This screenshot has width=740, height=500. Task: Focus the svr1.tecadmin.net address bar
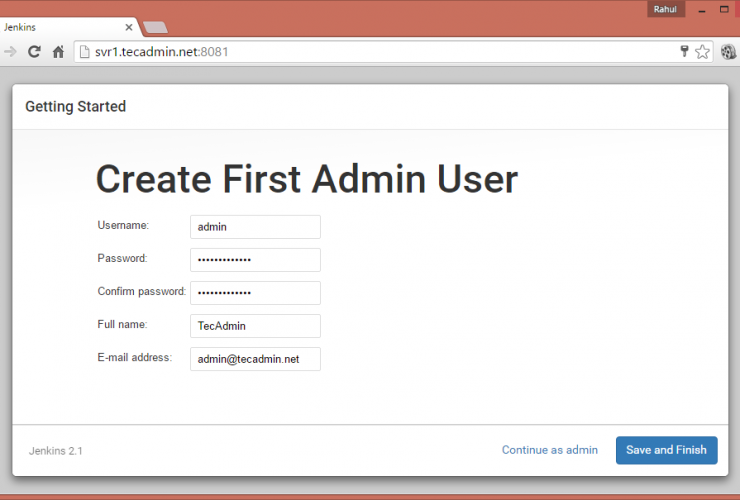coord(380,51)
